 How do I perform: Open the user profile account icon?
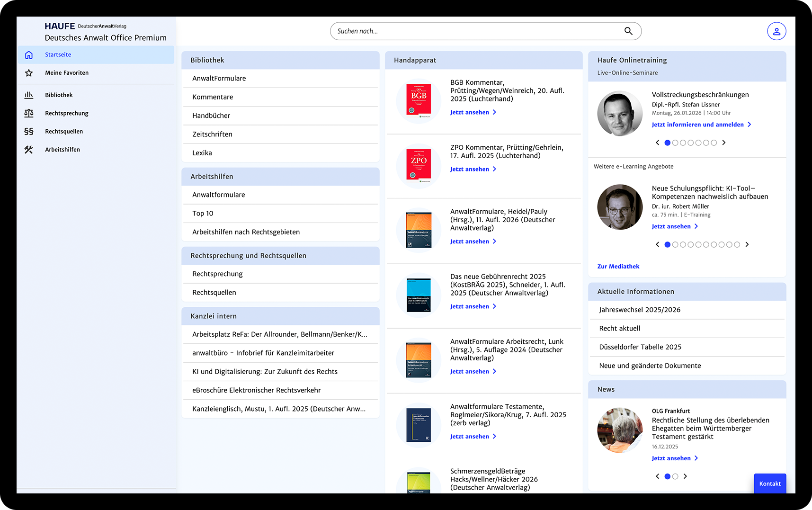pos(776,31)
